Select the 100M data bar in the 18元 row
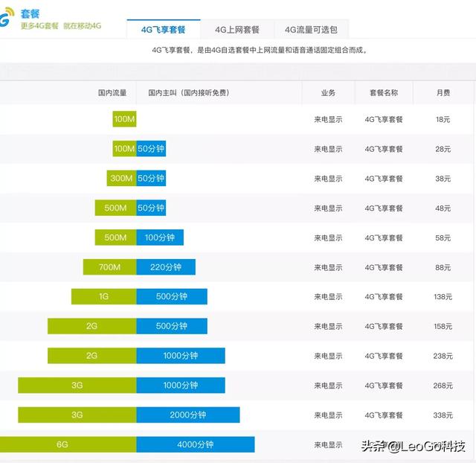This screenshot has height=463, width=476. pyautogui.click(x=124, y=119)
